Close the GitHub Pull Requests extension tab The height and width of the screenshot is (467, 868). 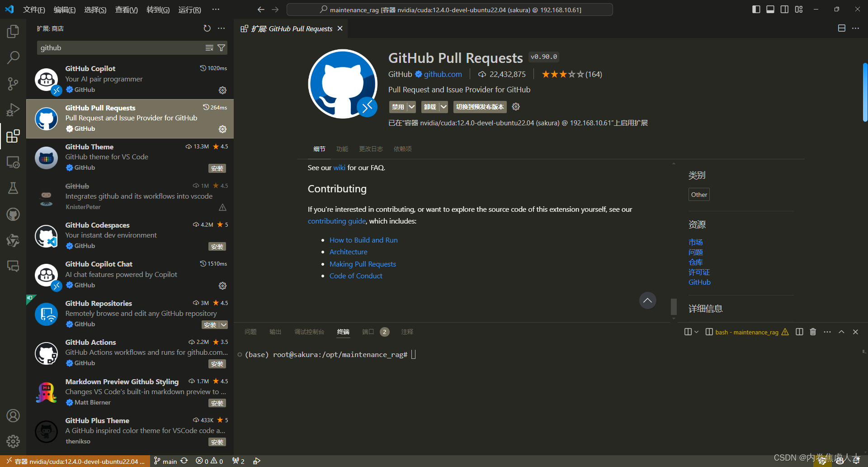click(x=340, y=29)
